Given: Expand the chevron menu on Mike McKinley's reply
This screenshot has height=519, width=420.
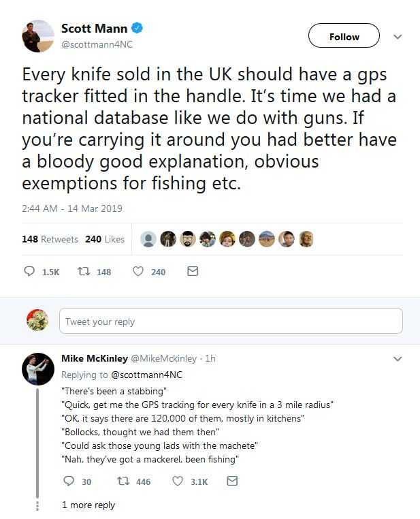Looking at the screenshot, I should (x=398, y=358).
